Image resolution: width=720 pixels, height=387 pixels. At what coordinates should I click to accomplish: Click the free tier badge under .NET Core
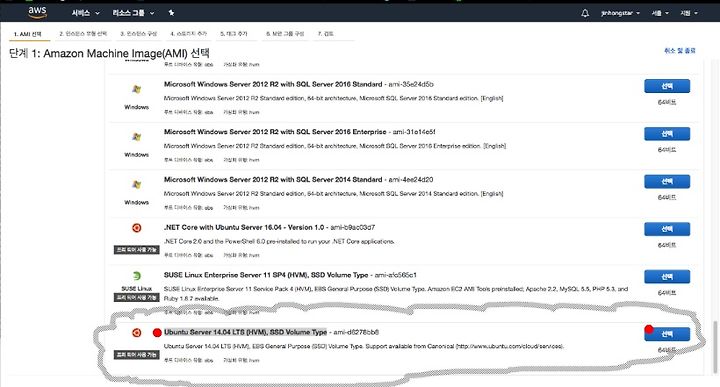(x=136, y=250)
